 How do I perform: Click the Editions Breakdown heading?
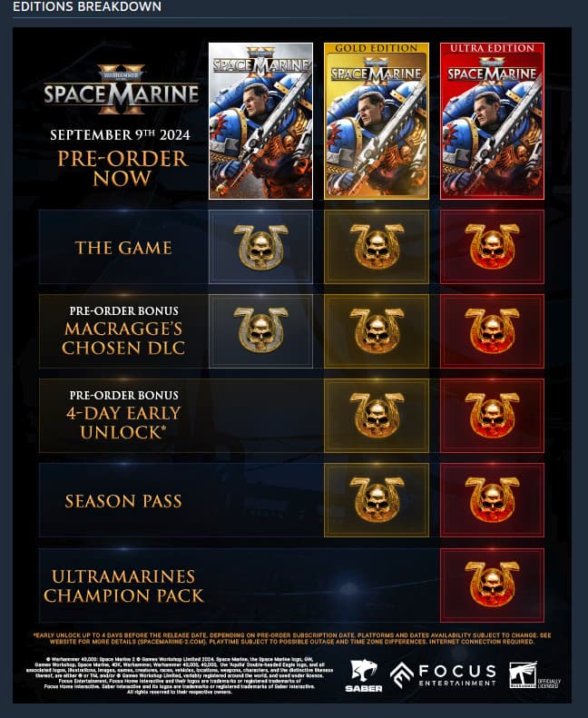pos(87,6)
